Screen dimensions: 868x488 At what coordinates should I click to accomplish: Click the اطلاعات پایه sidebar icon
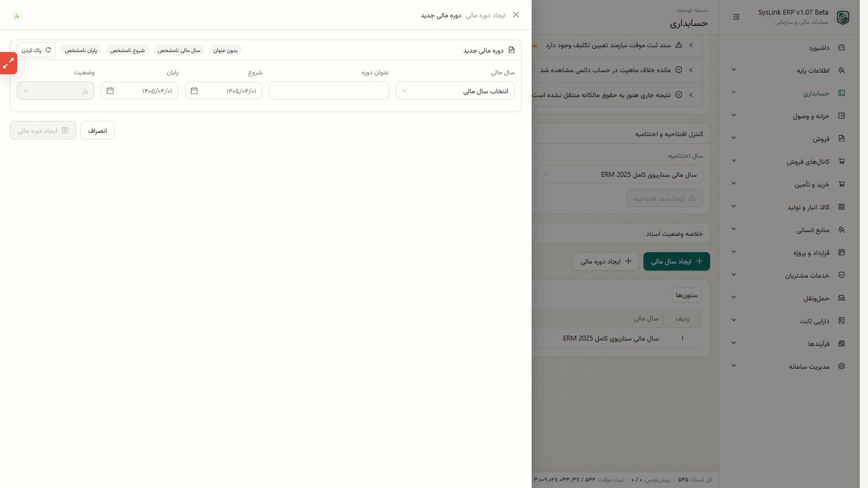[841, 70]
